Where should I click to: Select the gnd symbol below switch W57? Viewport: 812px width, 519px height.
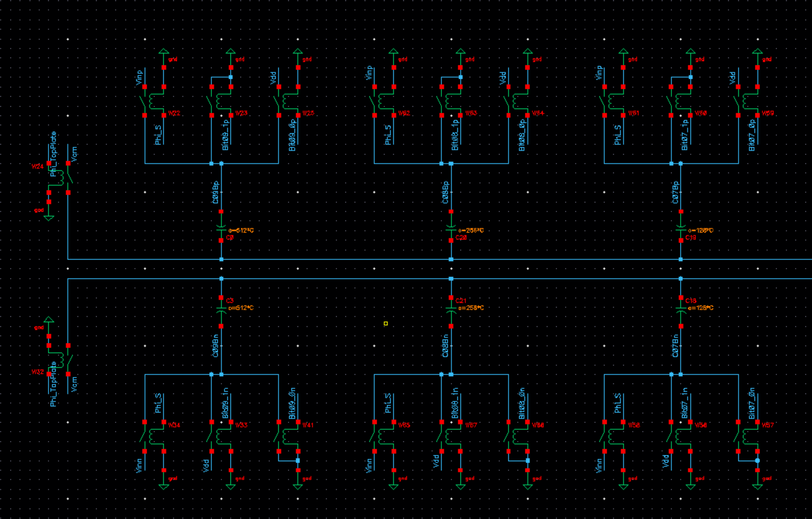coord(757,479)
